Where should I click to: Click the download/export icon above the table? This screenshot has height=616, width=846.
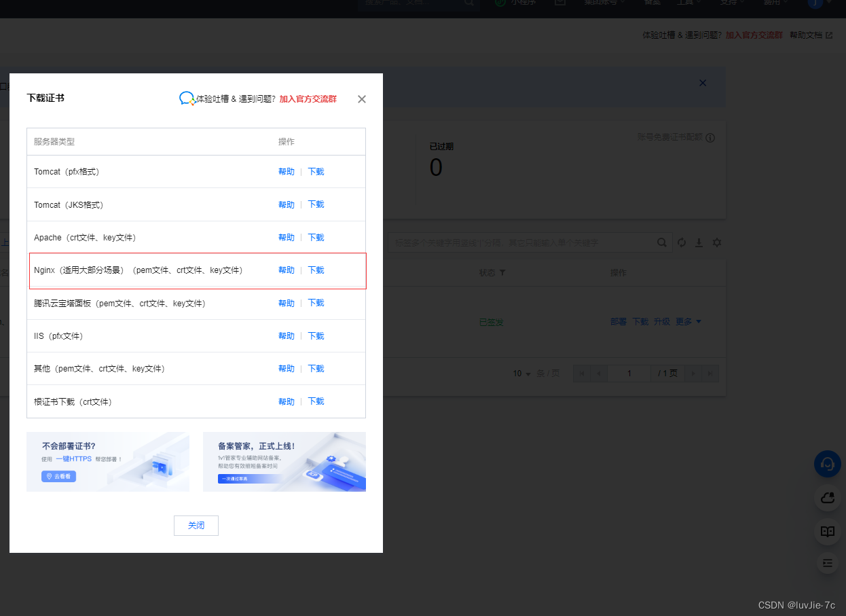699,242
